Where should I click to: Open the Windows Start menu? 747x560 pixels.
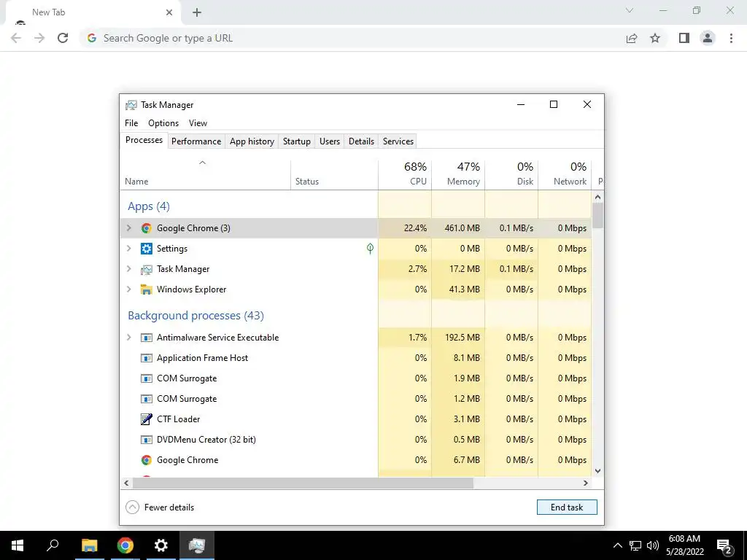click(18, 545)
